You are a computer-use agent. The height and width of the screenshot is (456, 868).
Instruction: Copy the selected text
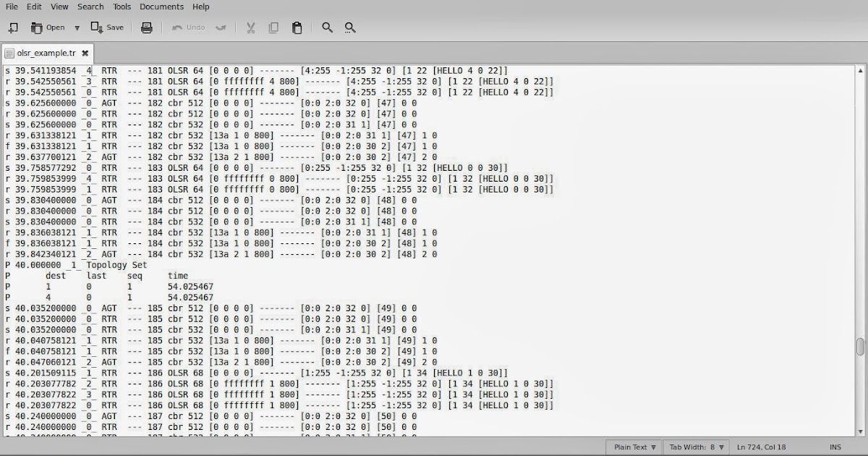(273, 27)
